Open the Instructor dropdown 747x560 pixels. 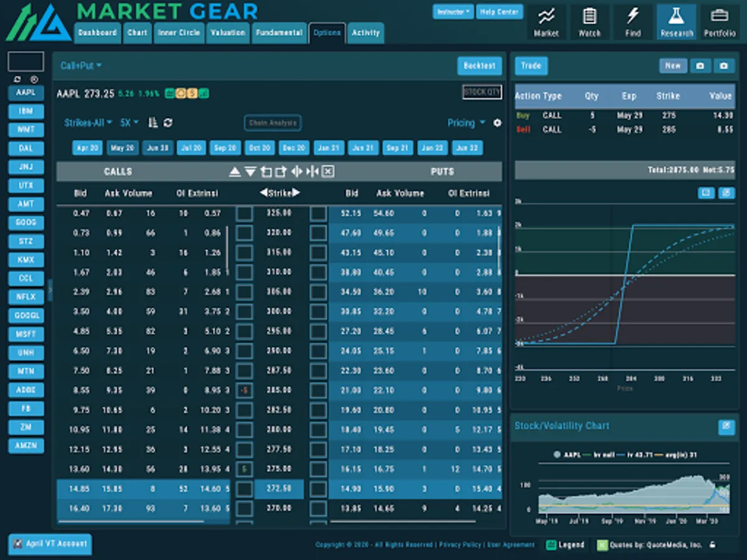click(x=453, y=12)
